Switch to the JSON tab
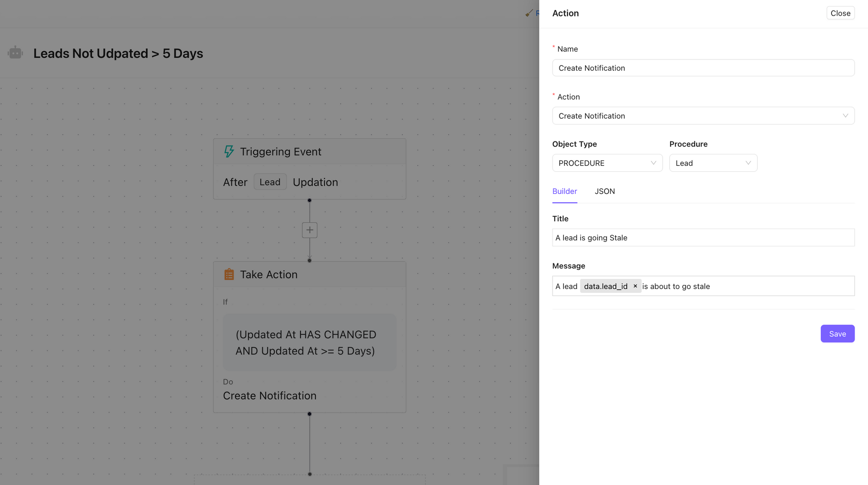 pos(604,191)
